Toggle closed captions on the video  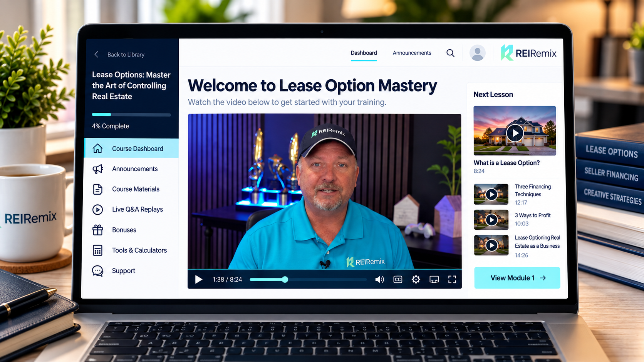point(397,279)
